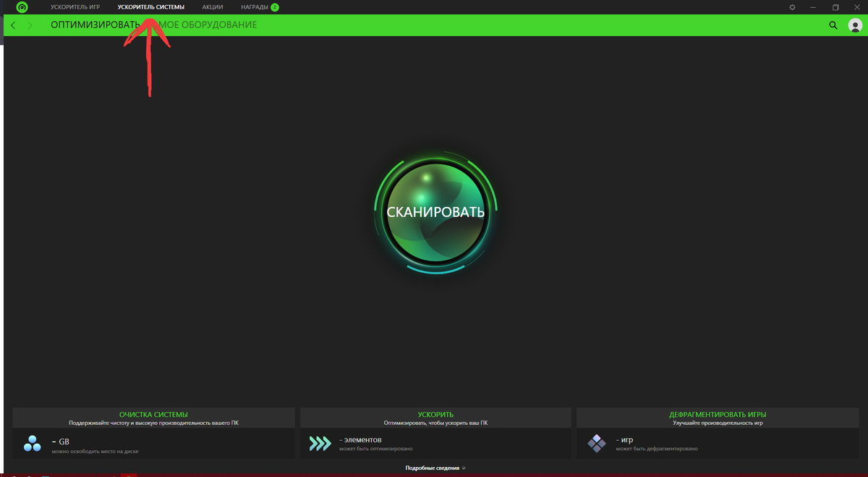Minimize the Razer Cortex window

pyautogui.click(x=814, y=7)
